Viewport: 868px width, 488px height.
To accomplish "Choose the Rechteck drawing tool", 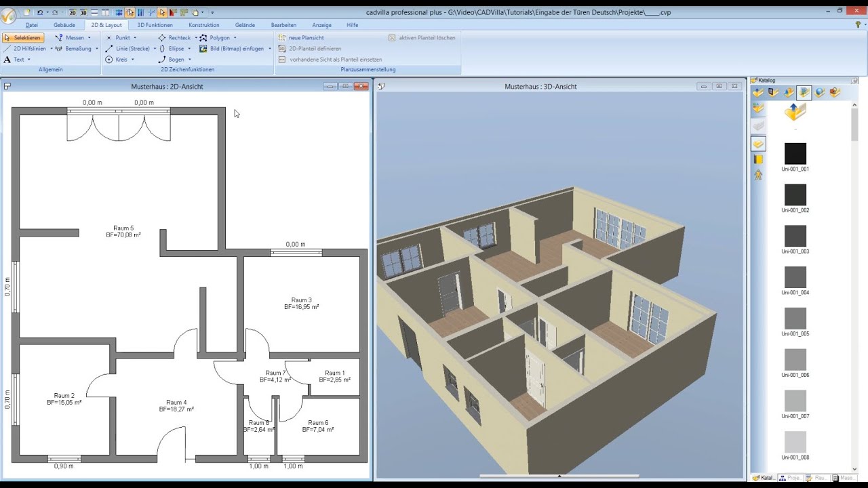I will 174,38.
